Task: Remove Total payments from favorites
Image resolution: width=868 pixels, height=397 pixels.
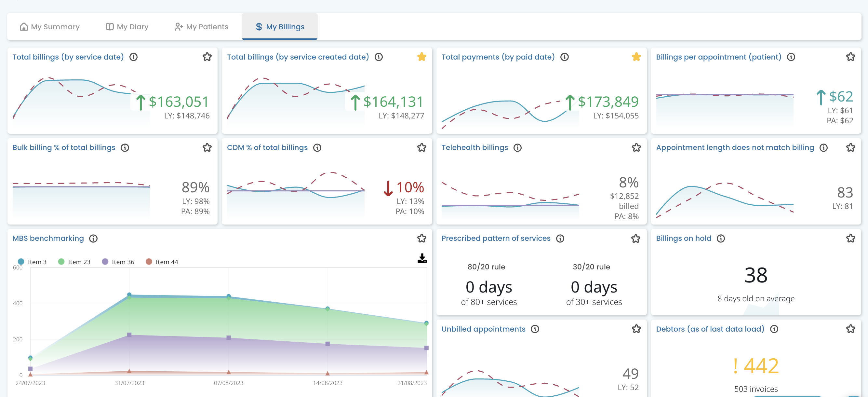Action: point(636,57)
